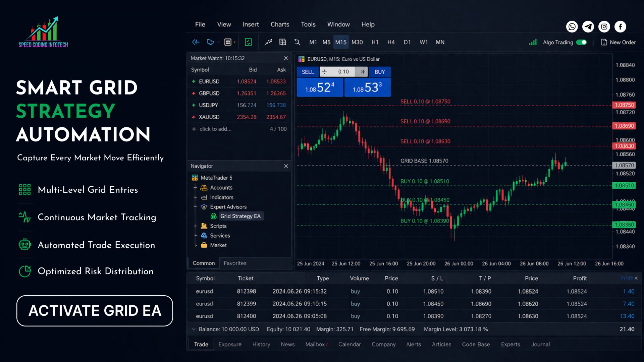Toggle the Algo Trading switch
The image size is (644, 362).
pyautogui.click(x=581, y=42)
